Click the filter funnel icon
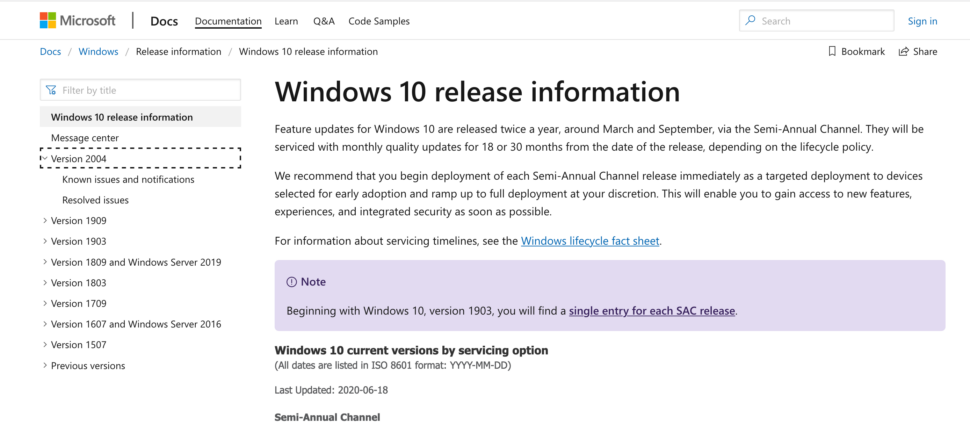970x432 pixels. click(51, 90)
